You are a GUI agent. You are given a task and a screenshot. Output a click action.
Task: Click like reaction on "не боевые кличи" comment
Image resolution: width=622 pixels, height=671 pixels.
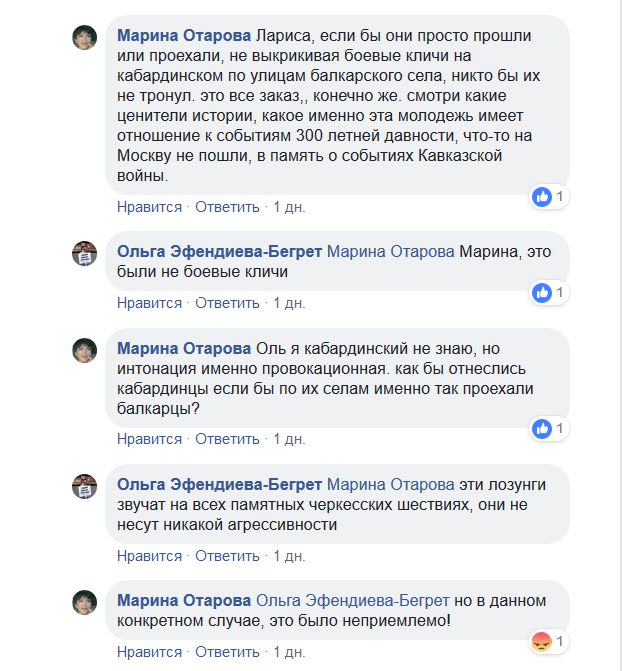pyautogui.click(x=543, y=293)
